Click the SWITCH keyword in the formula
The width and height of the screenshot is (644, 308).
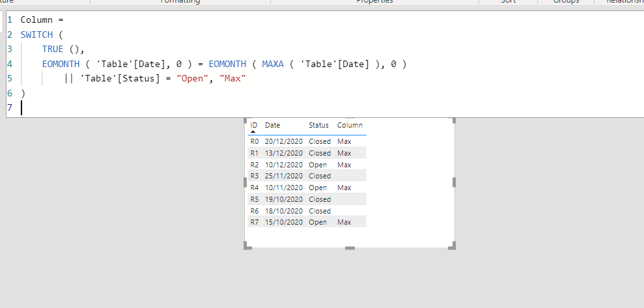pyautogui.click(x=36, y=35)
